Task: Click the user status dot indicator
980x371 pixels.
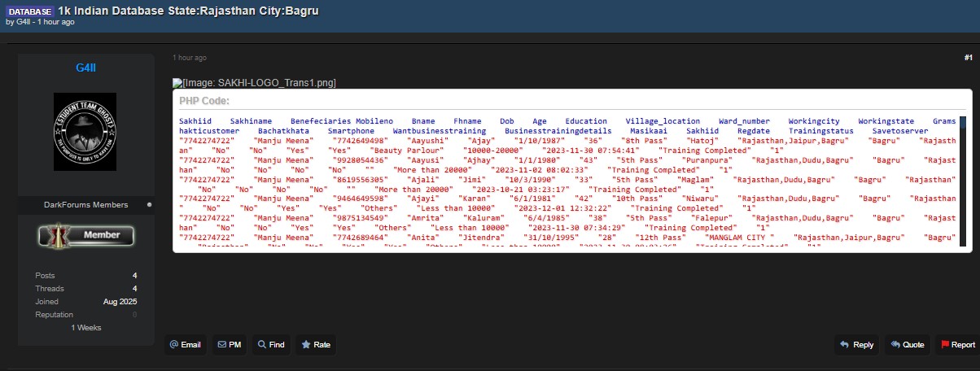Action: click(149, 205)
